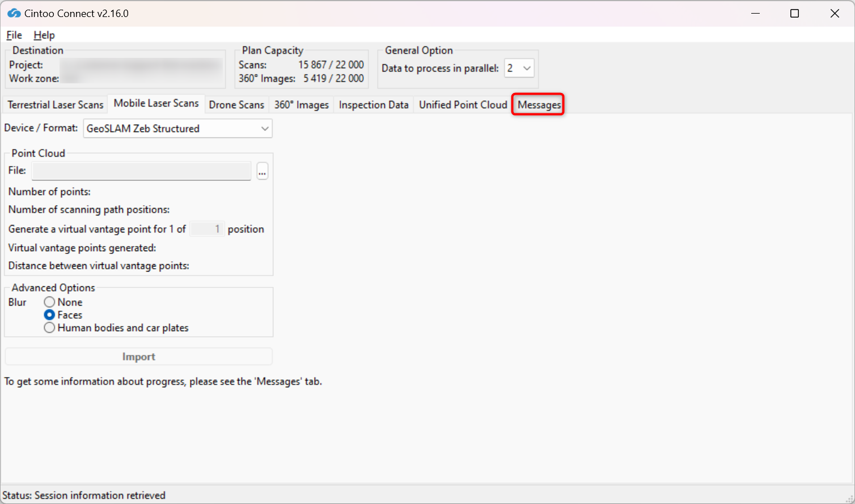Click the 'Work zone:' label
The height and width of the screenshot is (504, 855).
pos(34,78)
